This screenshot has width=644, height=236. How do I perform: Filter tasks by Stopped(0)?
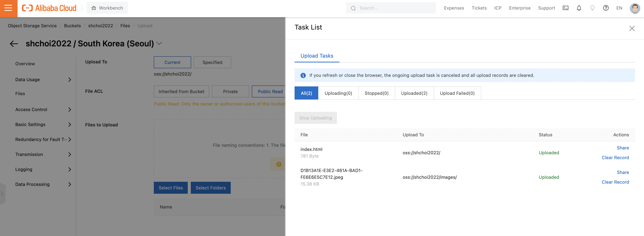tap(376, 93)
